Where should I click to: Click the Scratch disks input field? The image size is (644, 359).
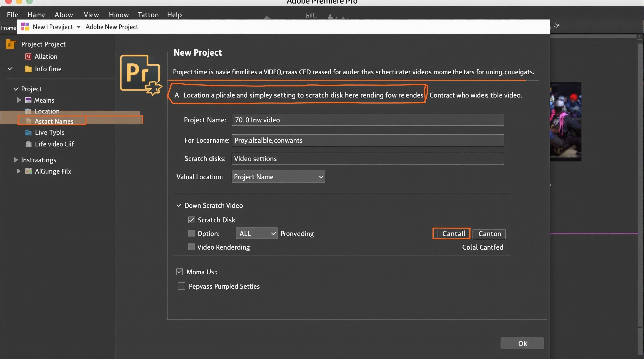click(x=368, y=158)
